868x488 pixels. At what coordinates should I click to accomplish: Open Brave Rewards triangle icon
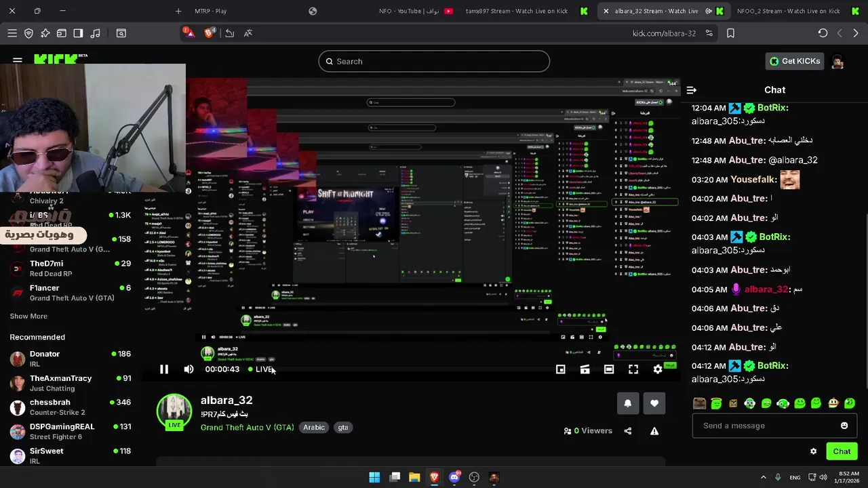pos(189,33)
